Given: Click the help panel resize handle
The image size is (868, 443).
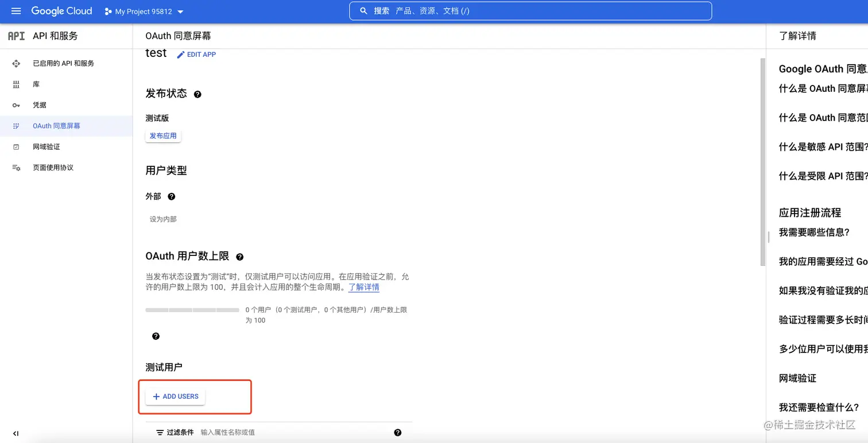Looking at the screenshot, I should click(768, 237).
